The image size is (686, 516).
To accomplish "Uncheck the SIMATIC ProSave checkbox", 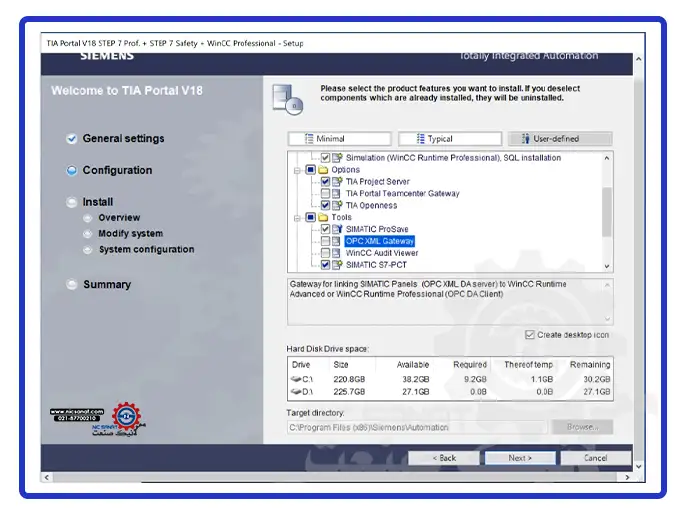I will pyautogui.click(x=325, y=229).
